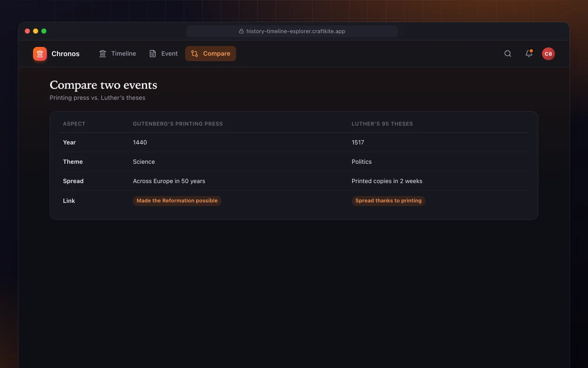The height and width of the screenshot is (368, 588).
Task: Click the "Spread" row label
Action: (73, 181)
